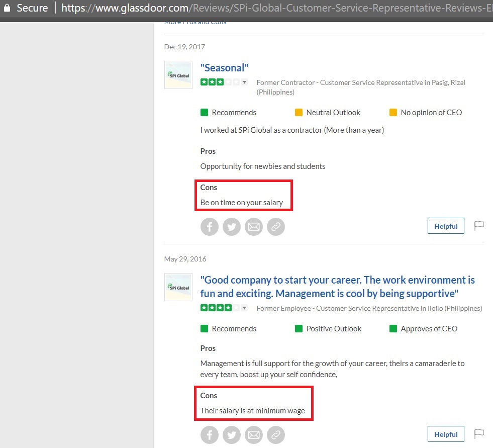Click "Be on time on your salary" text

pos(241,203)
